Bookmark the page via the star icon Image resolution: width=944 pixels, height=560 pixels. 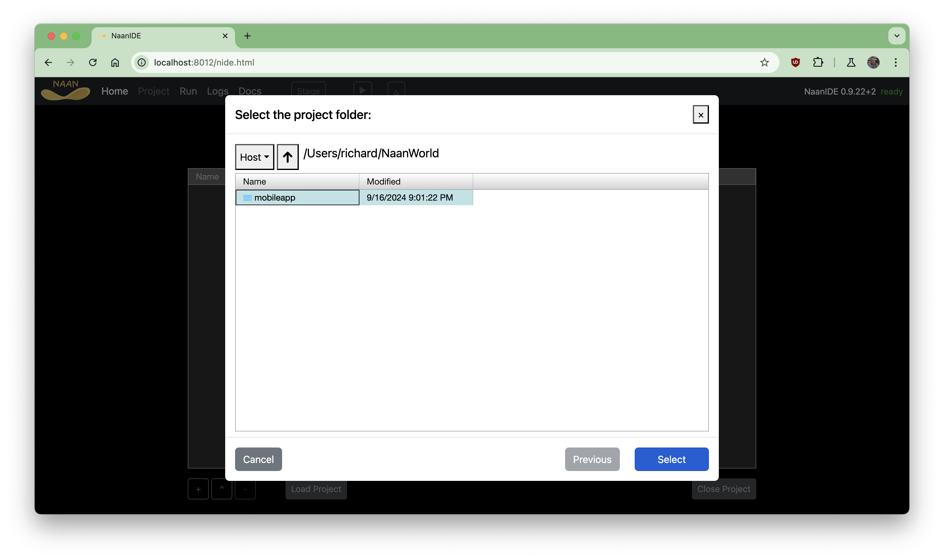764,62
